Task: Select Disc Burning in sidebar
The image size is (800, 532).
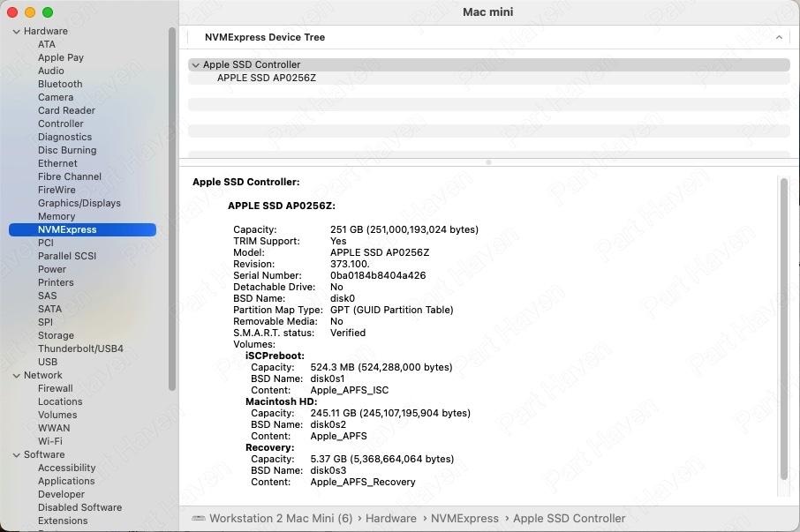Action: coord(67,150)
